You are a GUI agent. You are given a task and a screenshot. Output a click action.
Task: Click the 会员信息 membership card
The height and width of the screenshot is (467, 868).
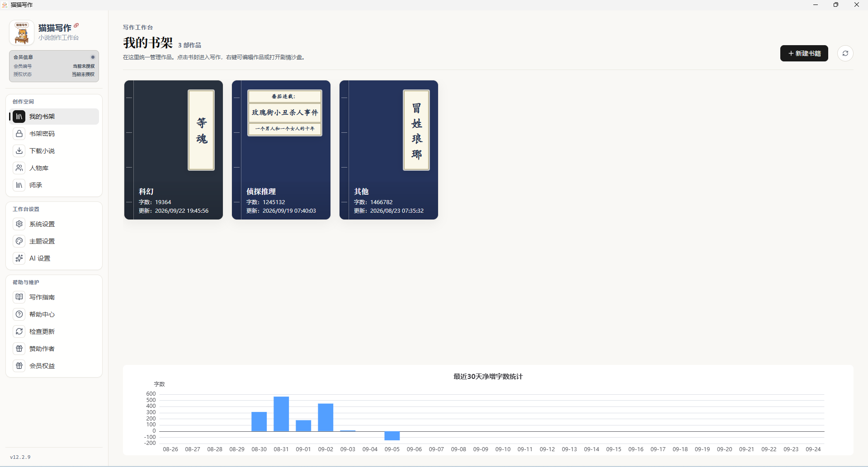[54, 66]
